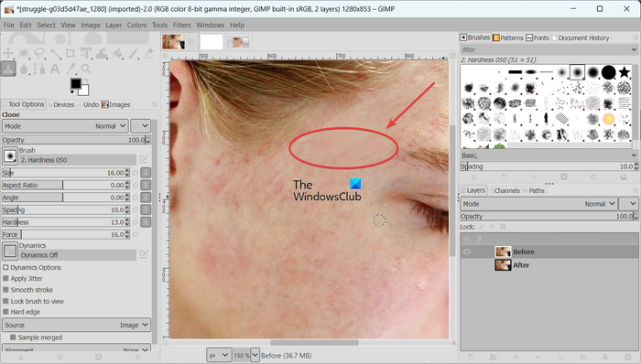The width and height of the screenshot is (641, 364).
Task: Toggle lock alpha channel icon in Layers
Action: [x=503, y=227]
